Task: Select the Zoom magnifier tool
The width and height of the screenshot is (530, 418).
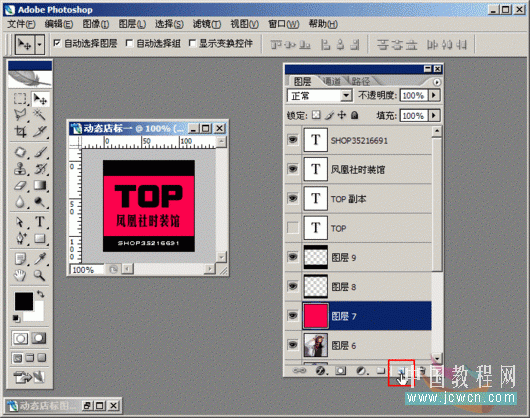Action: click(40, 275)
